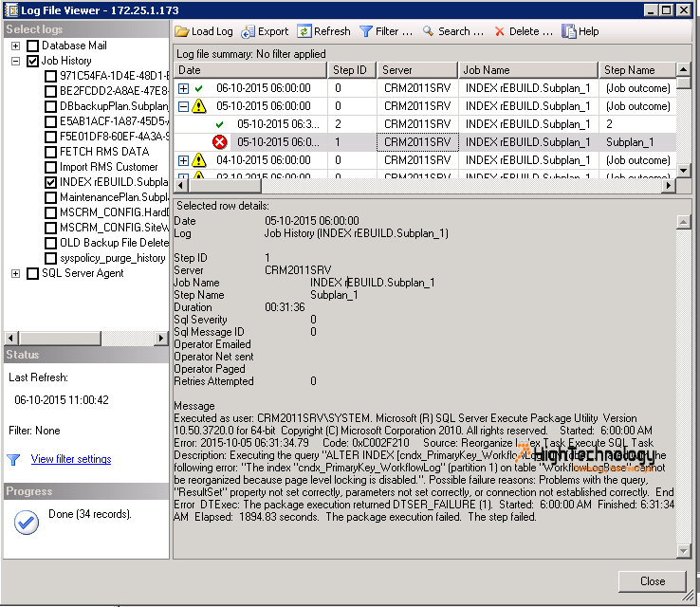
Task: Click the Close button
Action: [x=652, y=581]
